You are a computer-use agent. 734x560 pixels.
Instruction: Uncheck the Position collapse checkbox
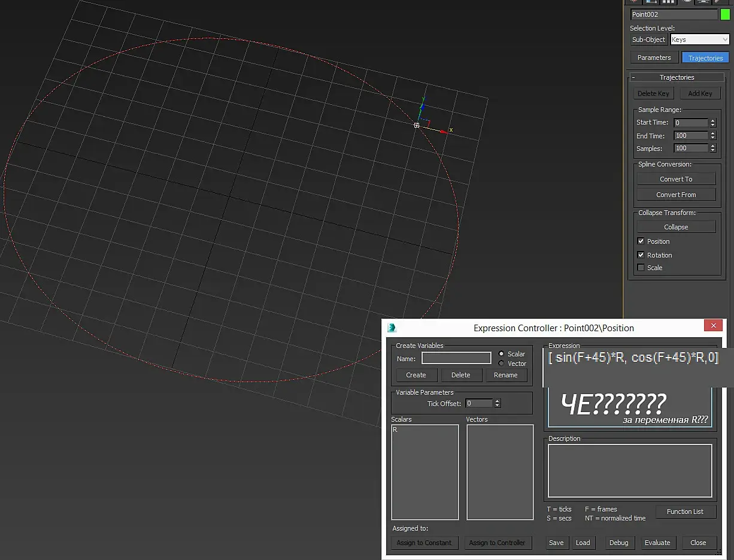(641, 241)
